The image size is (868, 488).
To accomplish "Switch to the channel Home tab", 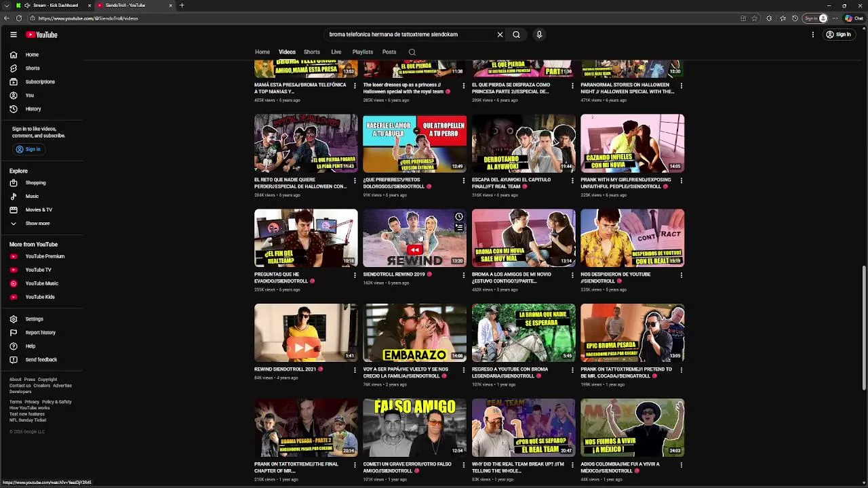I will point(262,52).
